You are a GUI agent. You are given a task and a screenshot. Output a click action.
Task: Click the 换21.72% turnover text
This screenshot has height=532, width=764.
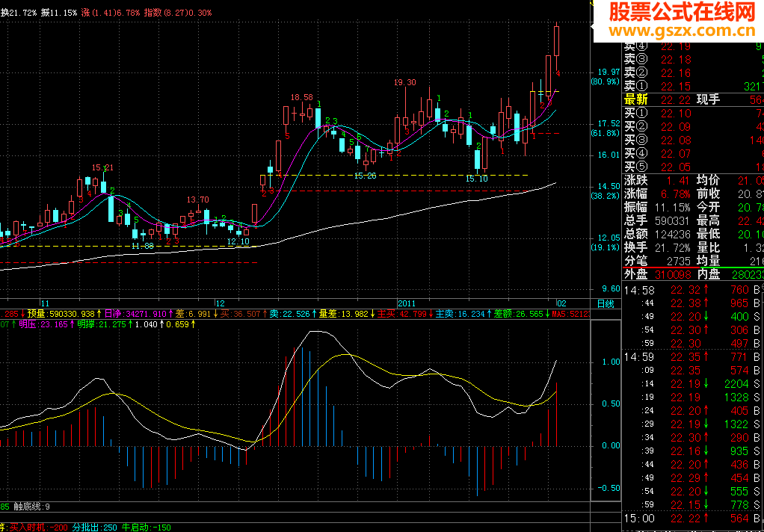pos(19,13)
